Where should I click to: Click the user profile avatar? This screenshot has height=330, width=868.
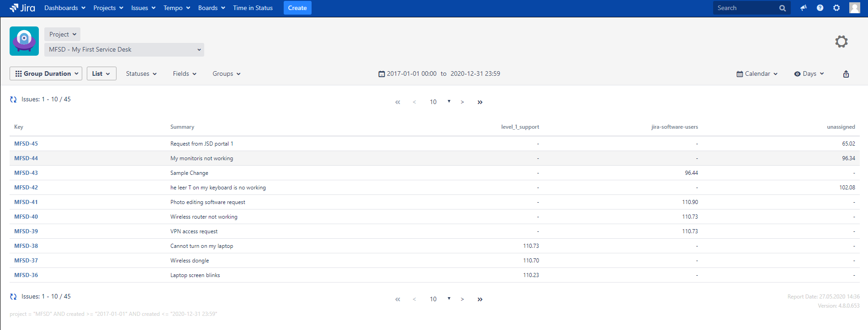click(x=854, y=8)
